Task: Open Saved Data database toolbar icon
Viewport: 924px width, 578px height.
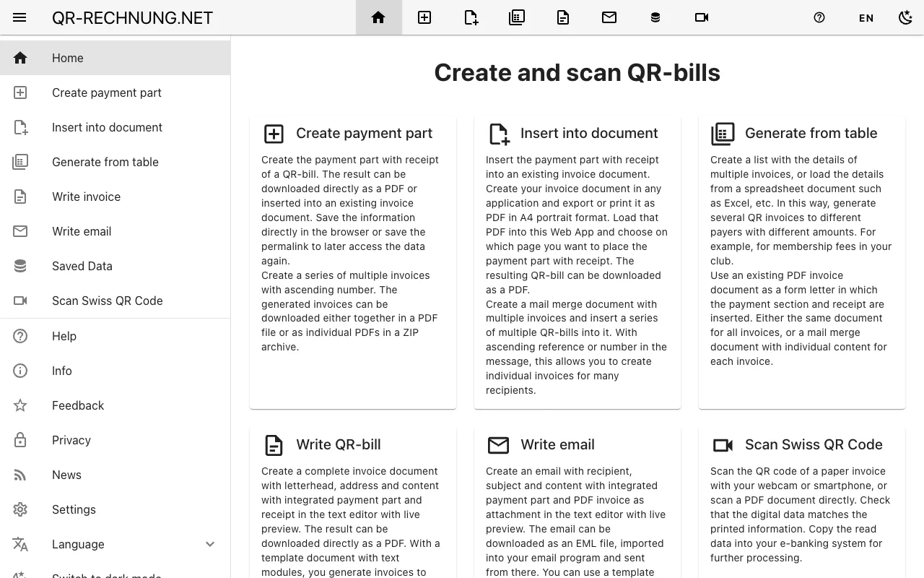Action: 655,17
